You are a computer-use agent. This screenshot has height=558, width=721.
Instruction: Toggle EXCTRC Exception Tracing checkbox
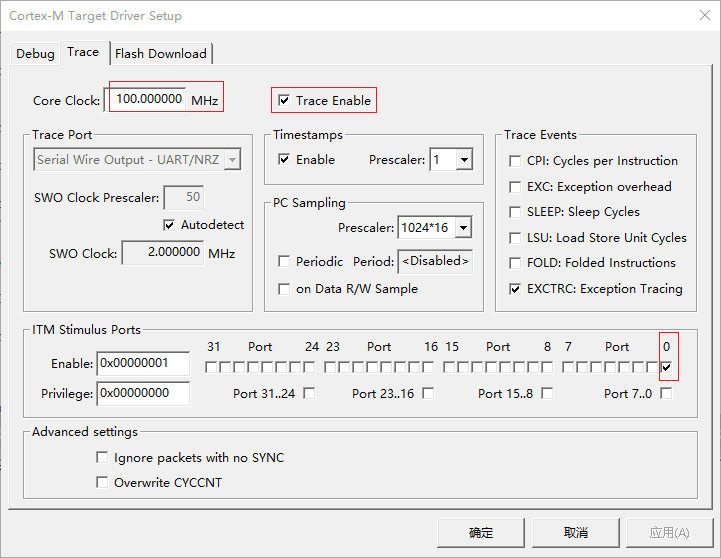pyautogui.click(x=515, y=289)
